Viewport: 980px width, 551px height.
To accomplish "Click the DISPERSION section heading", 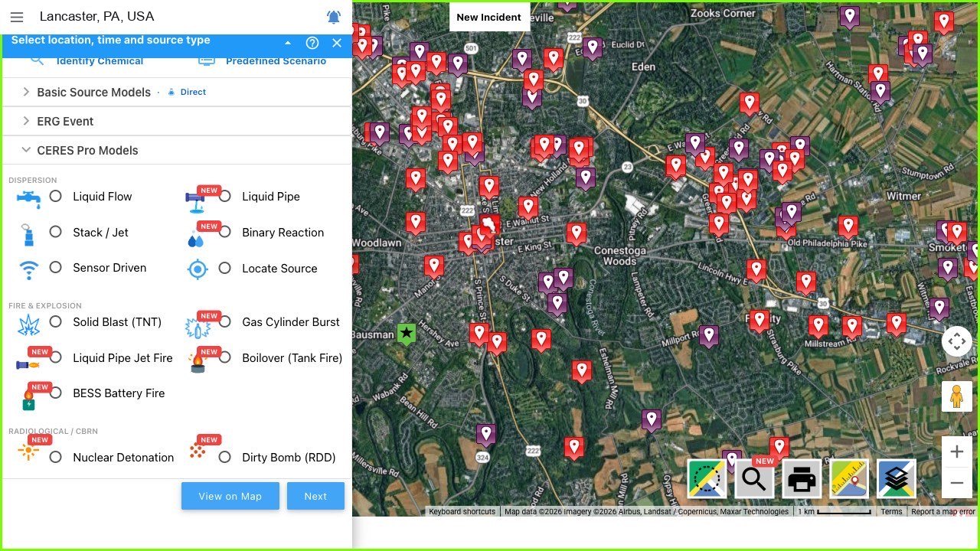I will [33, 181].
